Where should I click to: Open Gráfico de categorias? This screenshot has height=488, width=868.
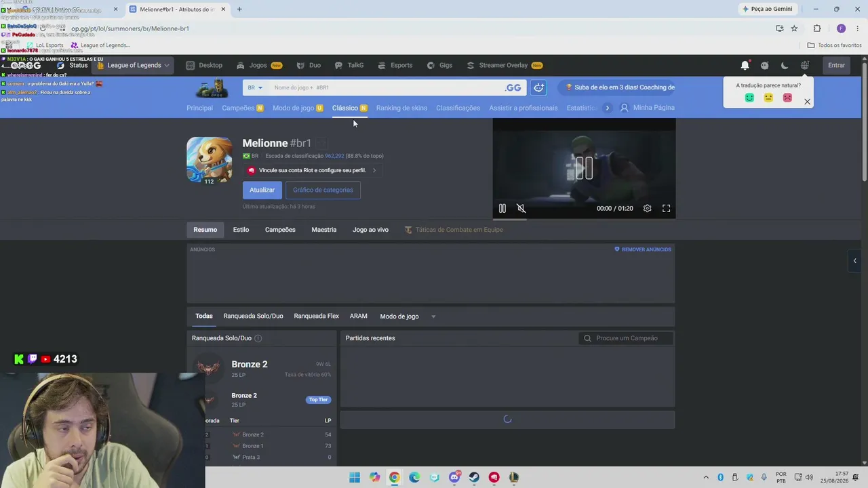pyautogui.click(x=323, y=190)
